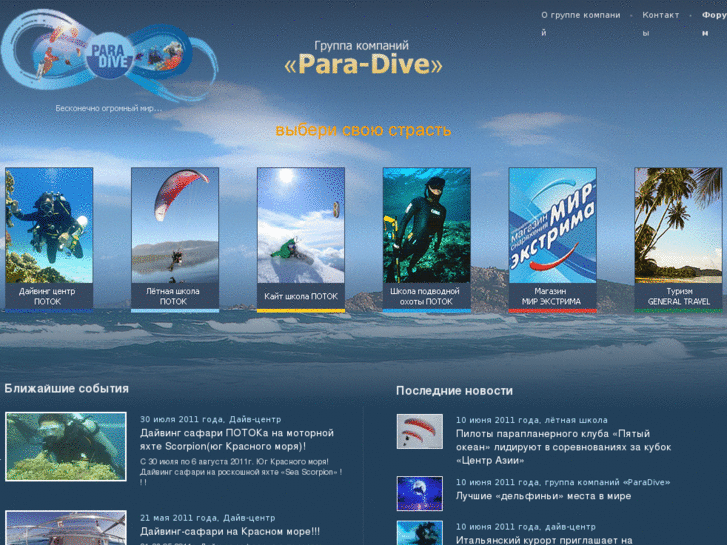
Task: Click the «30 июля 2011 года, Дайв-центр» date line
Action: 210,419
